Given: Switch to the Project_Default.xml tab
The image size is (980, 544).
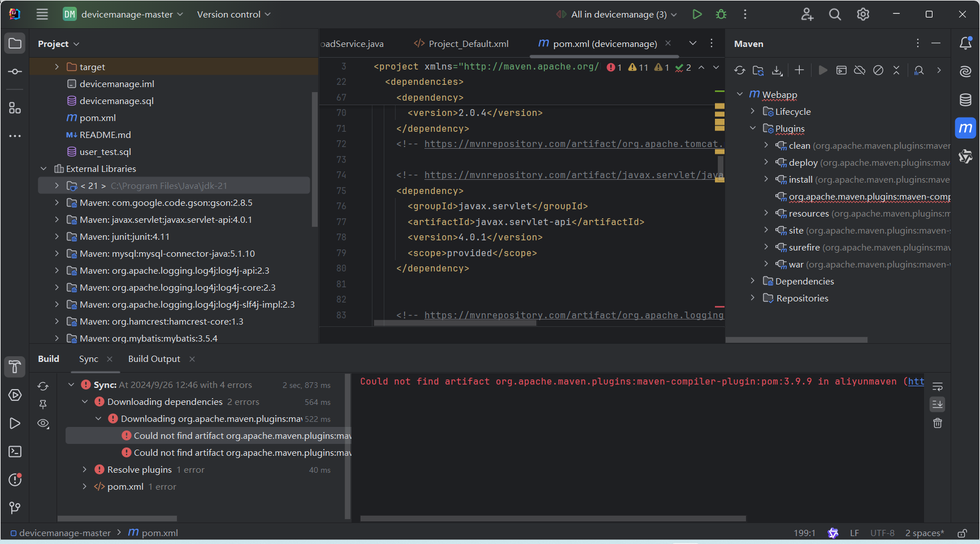Looking at the screenshot, I should (x=468, y=44).
